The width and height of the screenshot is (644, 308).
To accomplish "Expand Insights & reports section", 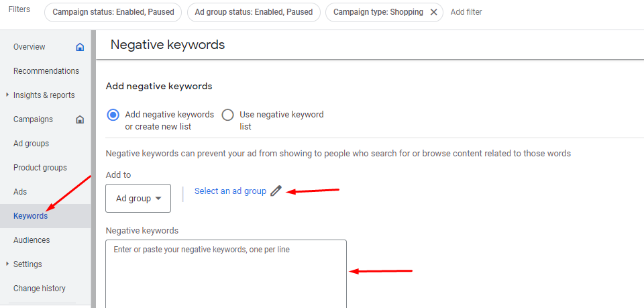I will (7, 95).
